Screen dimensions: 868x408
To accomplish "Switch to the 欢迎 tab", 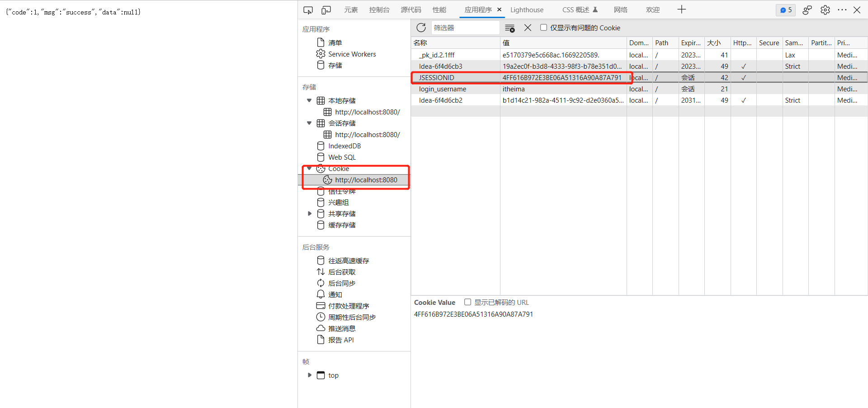I will click(x=652, y=10).
